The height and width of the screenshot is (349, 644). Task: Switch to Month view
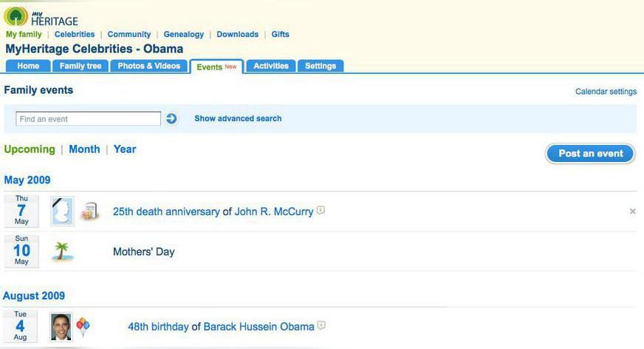coord(84,149)
